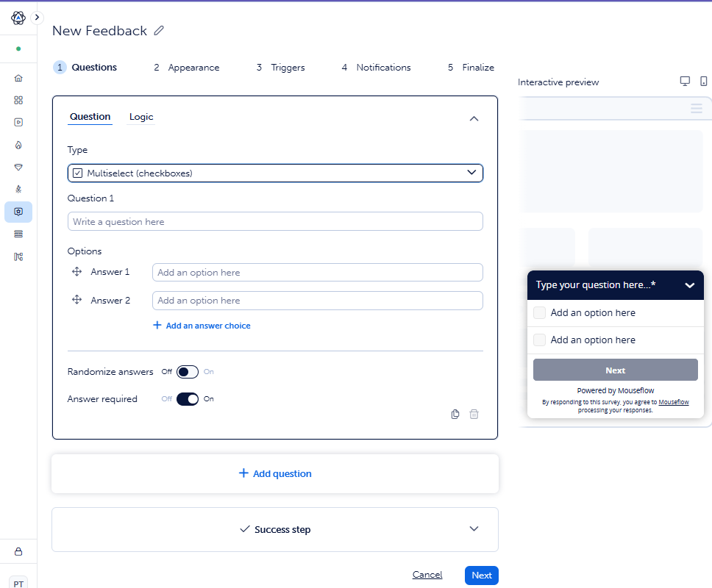Click the Mouseflow logo icon
The width and height of the screenshot is (712, 588).
pyautogui.click(x=18, y=18)
